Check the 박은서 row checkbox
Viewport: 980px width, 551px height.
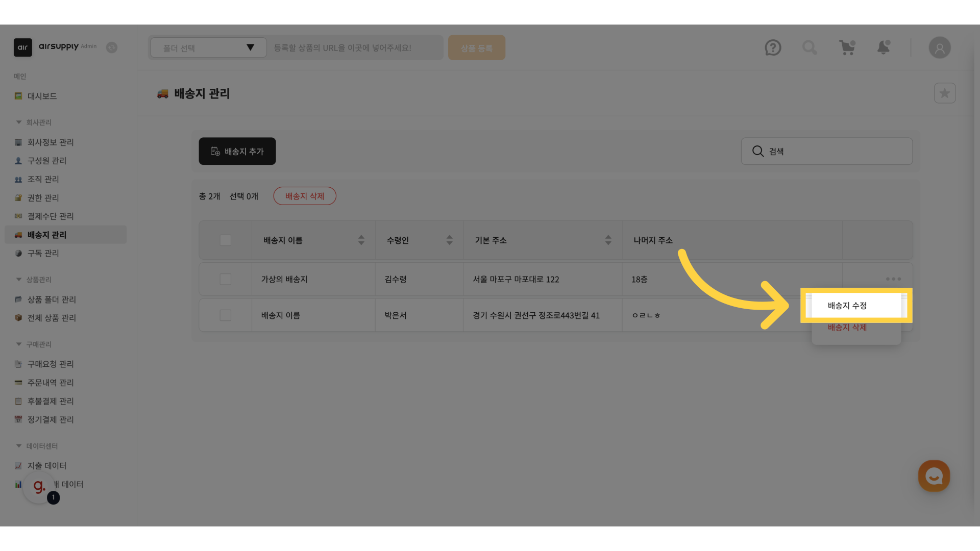click(225, 315)
